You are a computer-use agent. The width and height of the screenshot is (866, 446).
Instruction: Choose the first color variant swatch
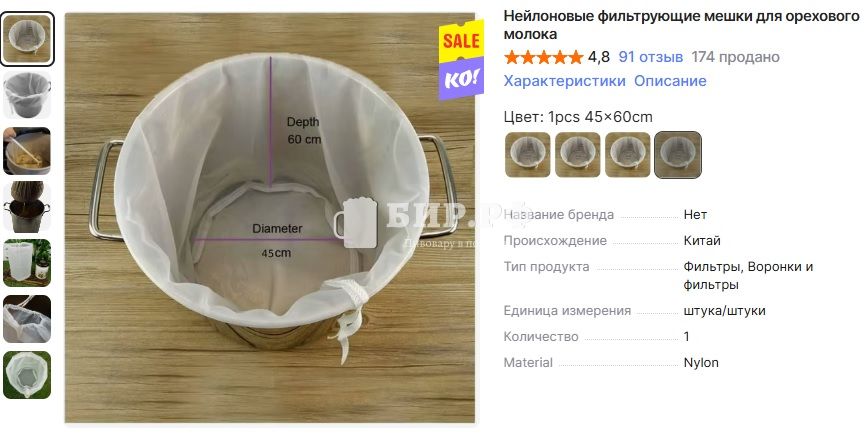527,155
